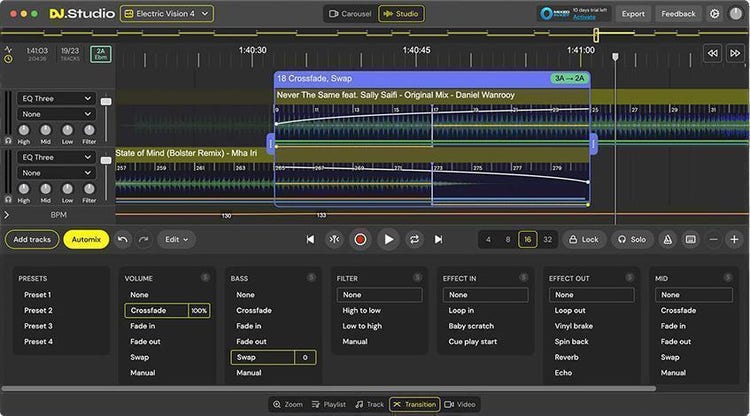The image size is (750, 416).
Task: Click the Automix button
Action: click(x=86, y=240)
